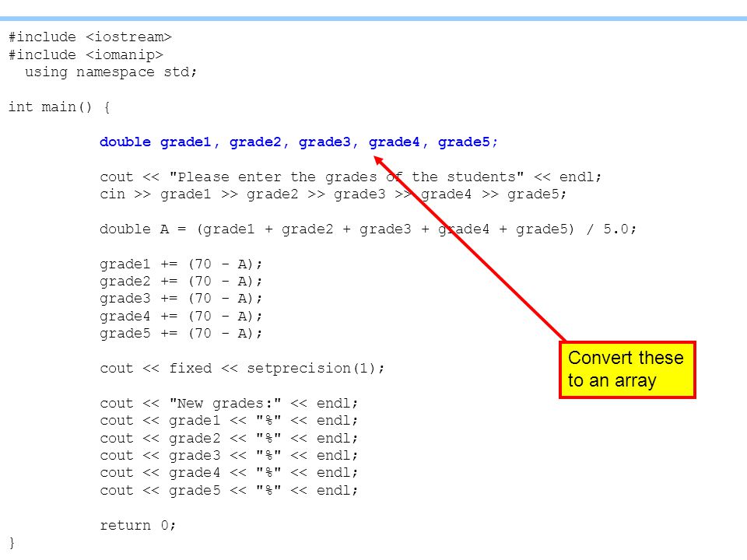
Task: Click the 'grade3 += (70 - A);' line
Action: coord(181,299)
